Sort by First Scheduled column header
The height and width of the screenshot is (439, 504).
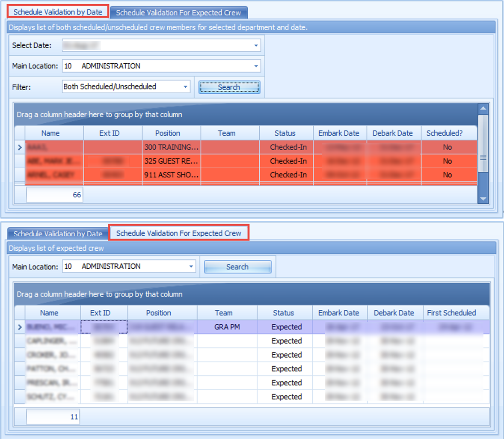click(x=451, y=313)
